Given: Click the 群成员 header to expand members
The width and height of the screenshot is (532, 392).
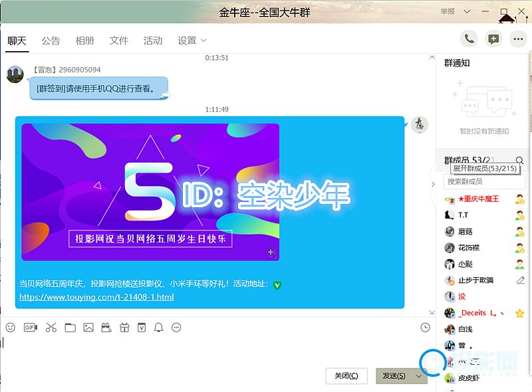Looking at the screenshot, I should (469, 160).
